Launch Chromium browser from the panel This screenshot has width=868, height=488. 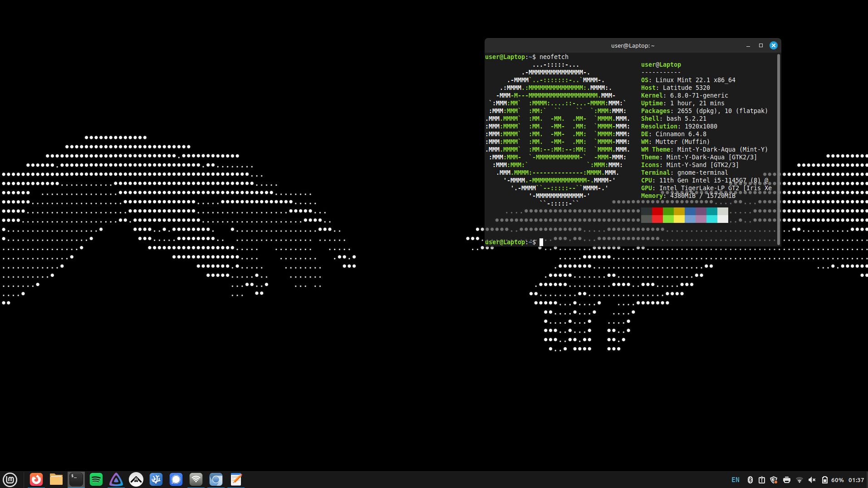[x=216, y=479]
